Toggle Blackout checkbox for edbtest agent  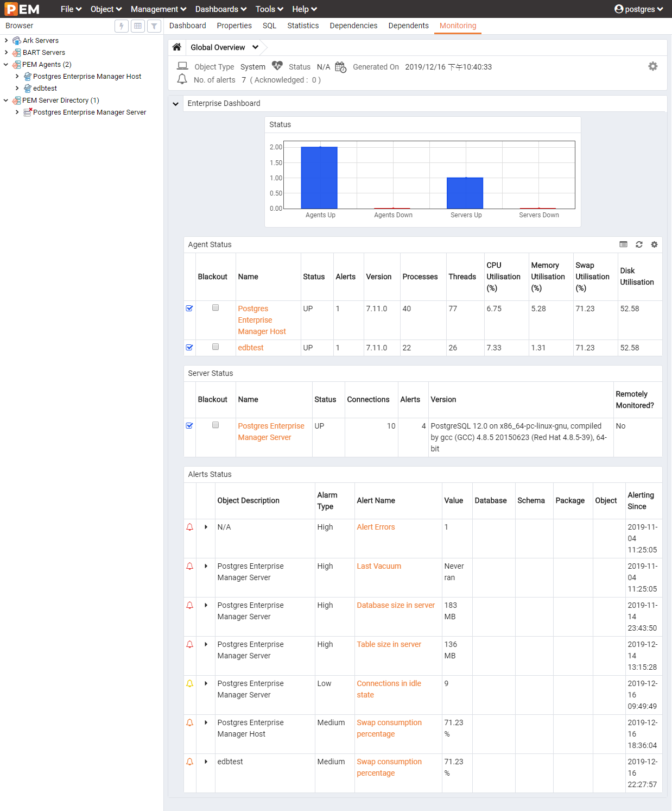pos(215,347)
